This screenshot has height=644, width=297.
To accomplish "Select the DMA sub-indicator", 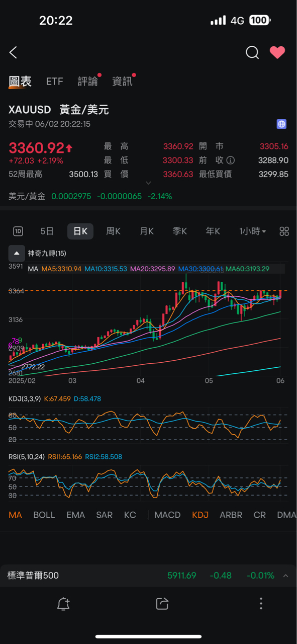I will (286, 515).
